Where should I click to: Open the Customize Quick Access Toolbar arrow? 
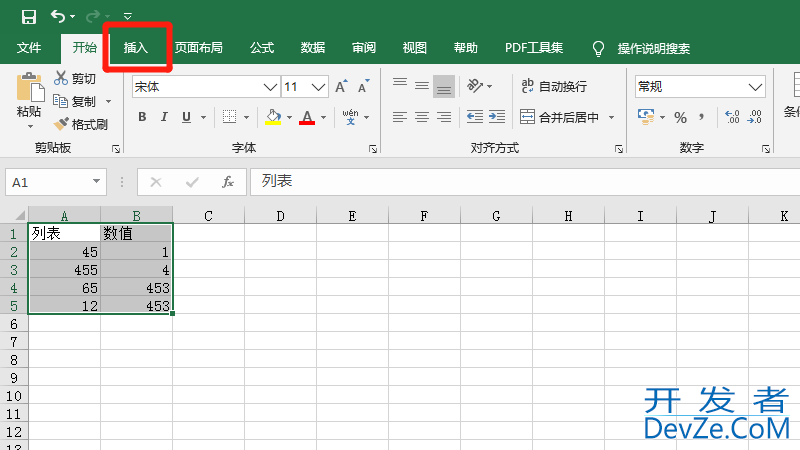pos(128,17)
